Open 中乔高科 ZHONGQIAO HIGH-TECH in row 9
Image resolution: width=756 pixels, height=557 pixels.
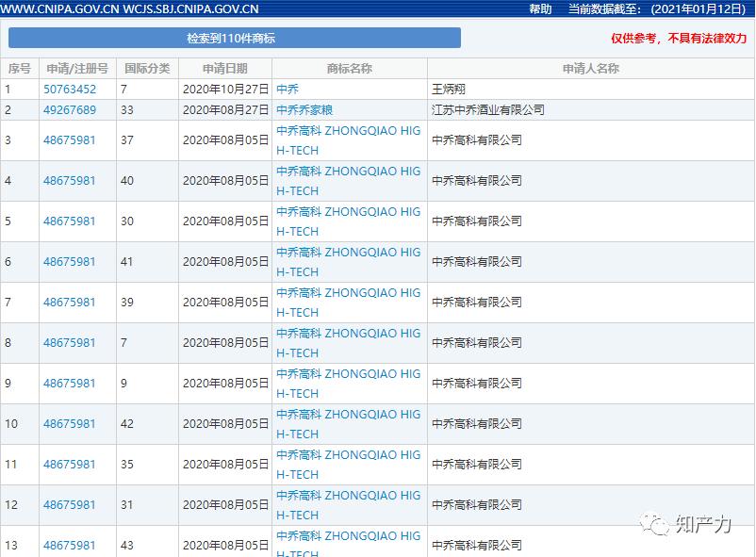click(x=348, y=384)
